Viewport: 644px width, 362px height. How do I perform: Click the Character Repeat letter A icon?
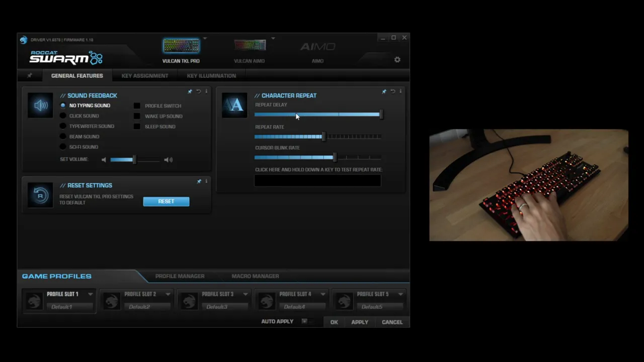point(234,105)
